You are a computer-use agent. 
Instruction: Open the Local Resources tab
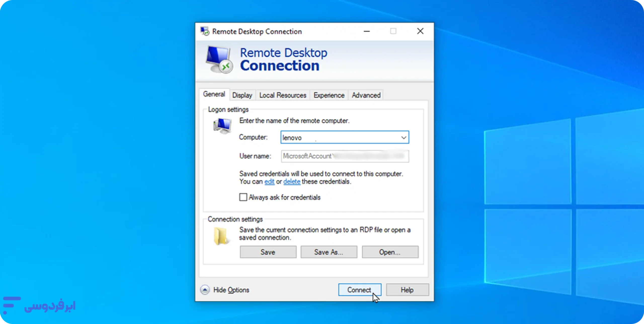pos(283,95)
